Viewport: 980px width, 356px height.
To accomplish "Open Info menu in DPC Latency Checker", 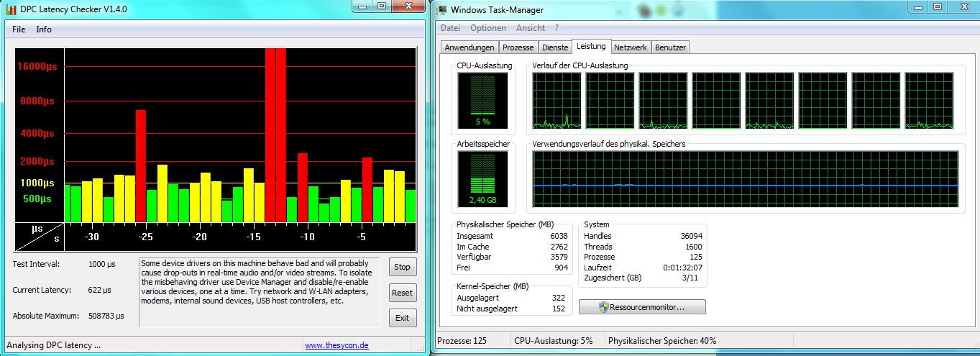I will [44, 29].
